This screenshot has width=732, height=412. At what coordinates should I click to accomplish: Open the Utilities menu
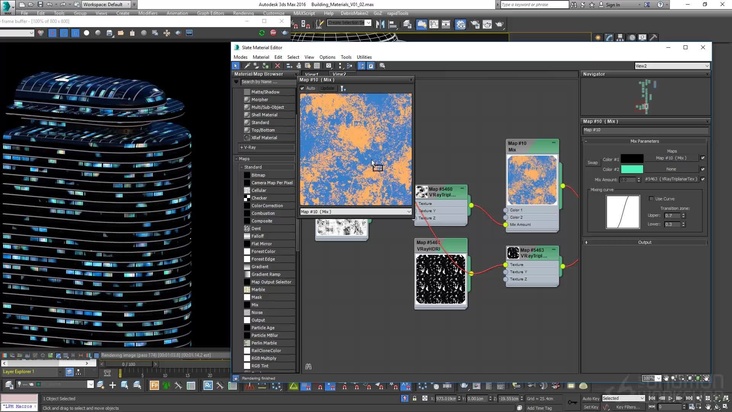(x=364, y=57)
